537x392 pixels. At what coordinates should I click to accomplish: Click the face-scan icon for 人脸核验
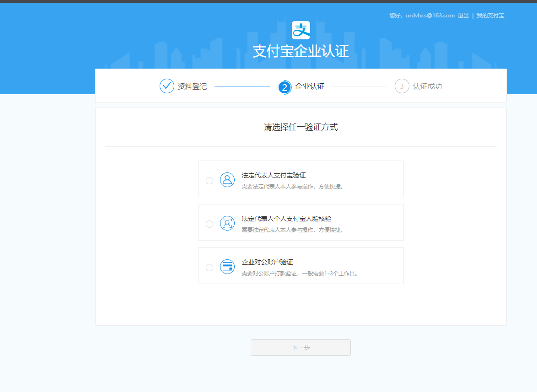click(227, 223)
